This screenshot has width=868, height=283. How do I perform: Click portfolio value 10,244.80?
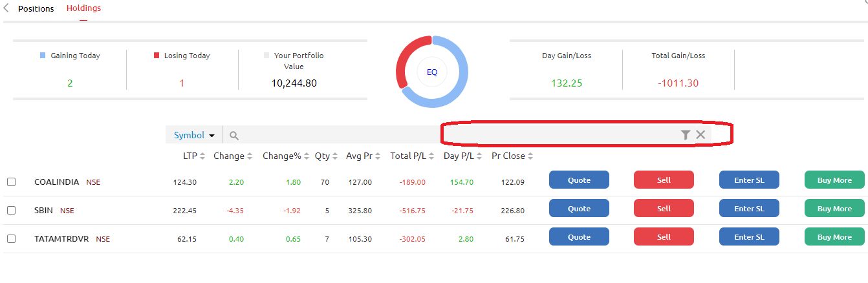click(x=294, y=83)
